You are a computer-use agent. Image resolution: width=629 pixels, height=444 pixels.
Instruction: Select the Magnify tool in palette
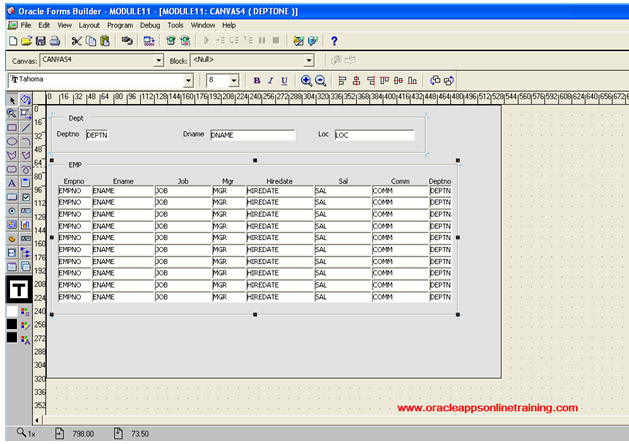coord(12,114)
